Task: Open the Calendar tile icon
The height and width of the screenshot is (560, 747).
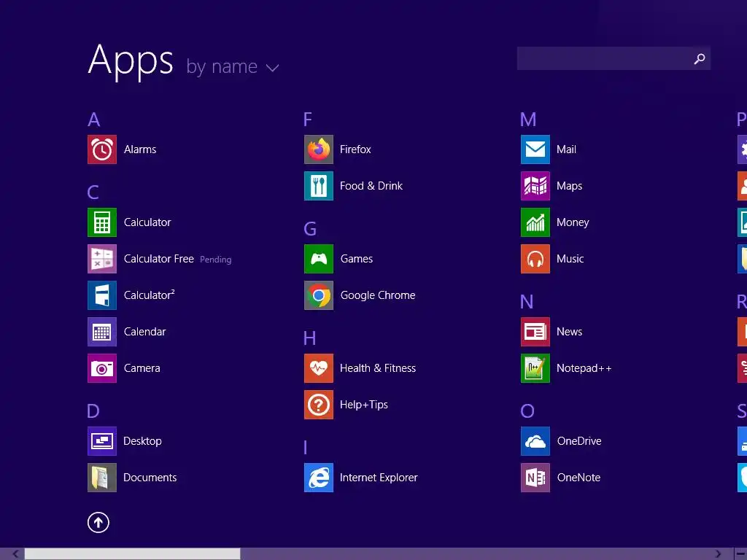Action: coord(102,332)
